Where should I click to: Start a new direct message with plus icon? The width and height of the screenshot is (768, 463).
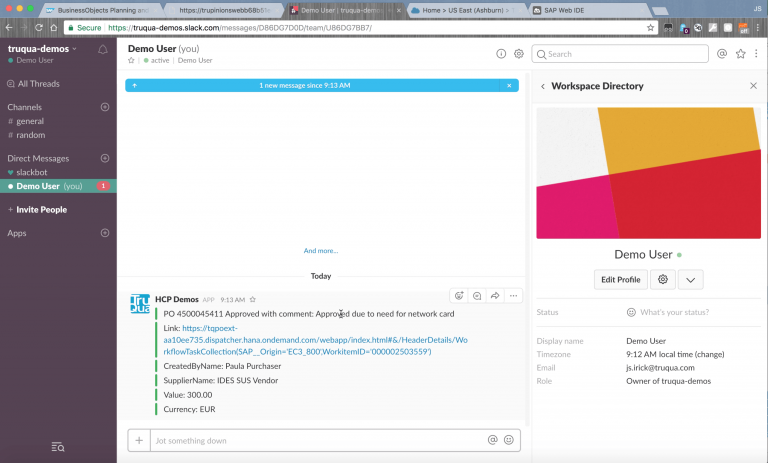pyautogui.click(x=105, y=158)
